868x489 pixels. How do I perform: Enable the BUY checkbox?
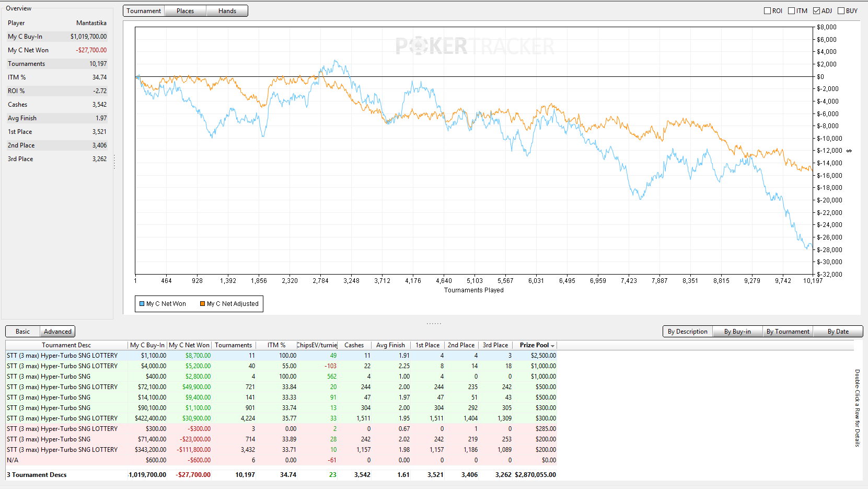pyautogui.click(x=841, y=10)
